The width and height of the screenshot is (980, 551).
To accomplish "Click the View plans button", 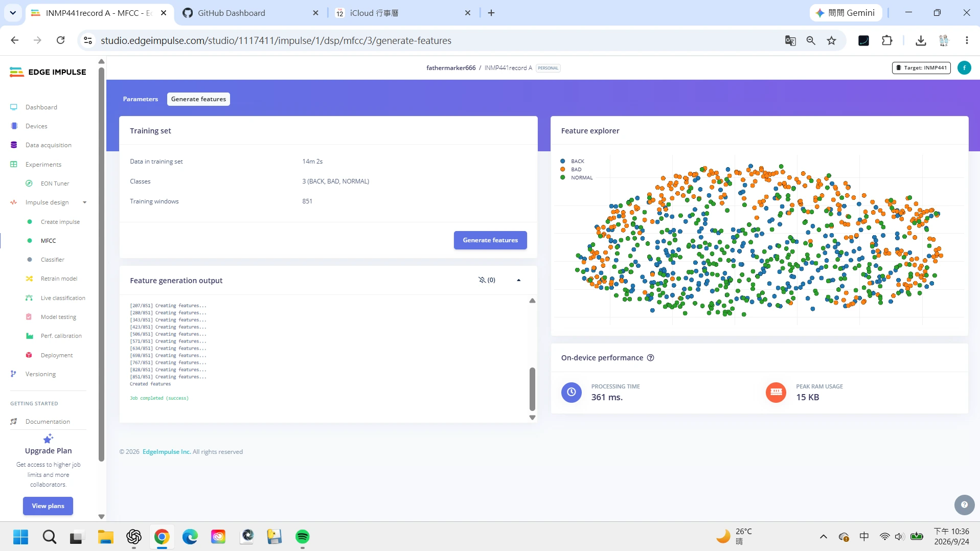I will 48,506.
